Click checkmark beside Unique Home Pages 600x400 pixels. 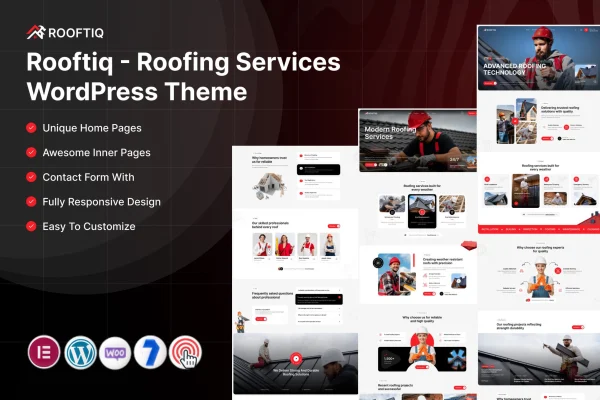[31, 128]
